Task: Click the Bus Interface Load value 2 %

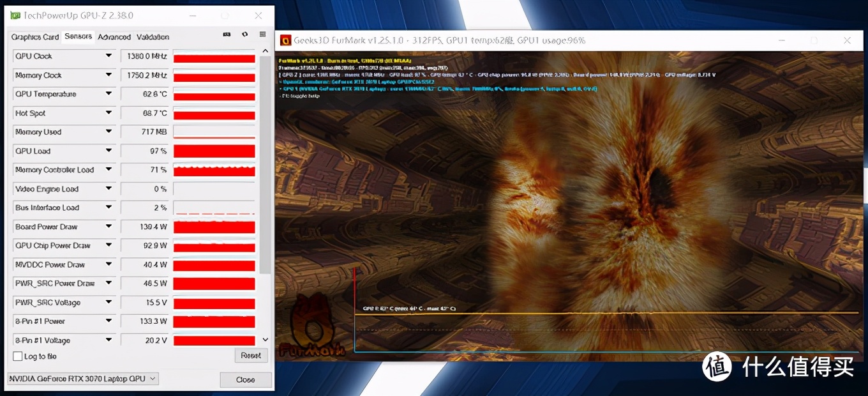Action: [145, 208]
